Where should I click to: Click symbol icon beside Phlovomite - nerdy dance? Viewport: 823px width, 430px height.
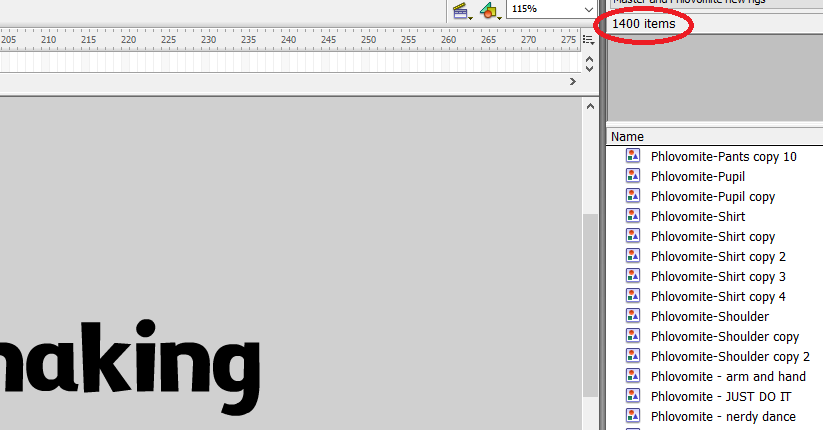633,415
